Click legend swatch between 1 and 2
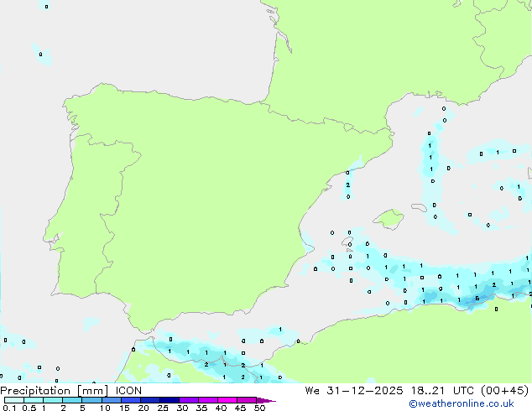 click(x=53, y=400)
